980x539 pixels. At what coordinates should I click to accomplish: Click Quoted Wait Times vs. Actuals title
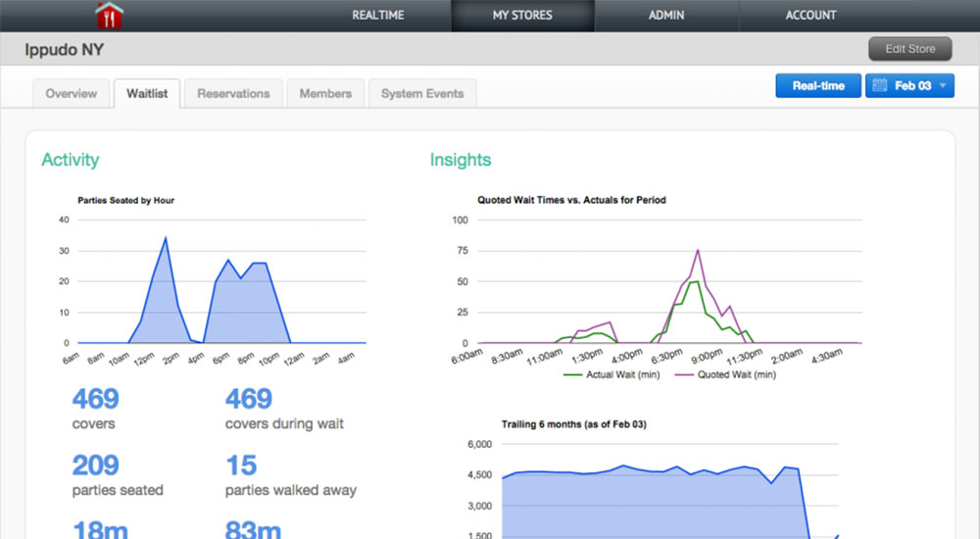pos(571,200)
